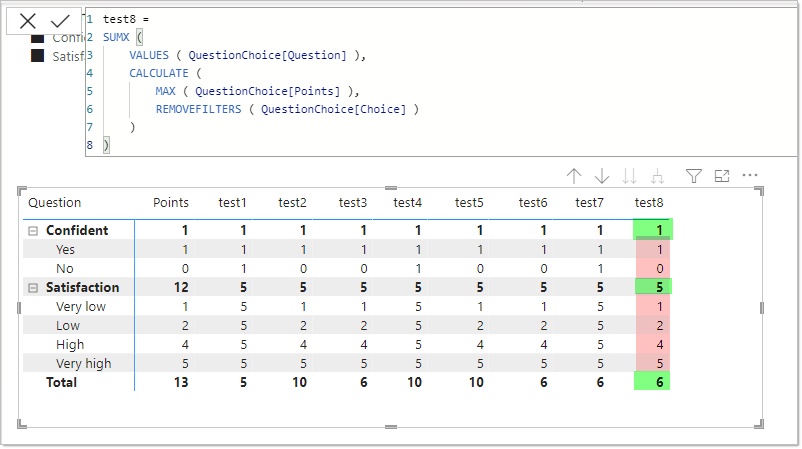
Task: Select the test1 column header
Action: point(232,203)
